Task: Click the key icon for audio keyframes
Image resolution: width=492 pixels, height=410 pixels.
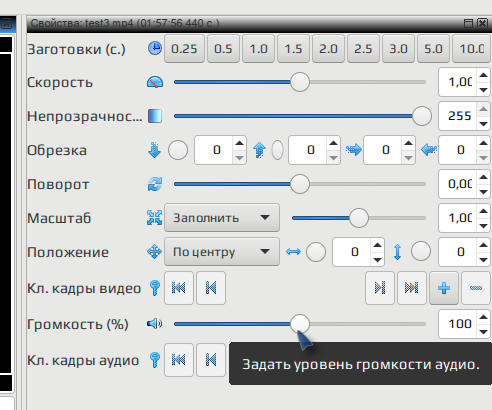Action: (155, 360)
